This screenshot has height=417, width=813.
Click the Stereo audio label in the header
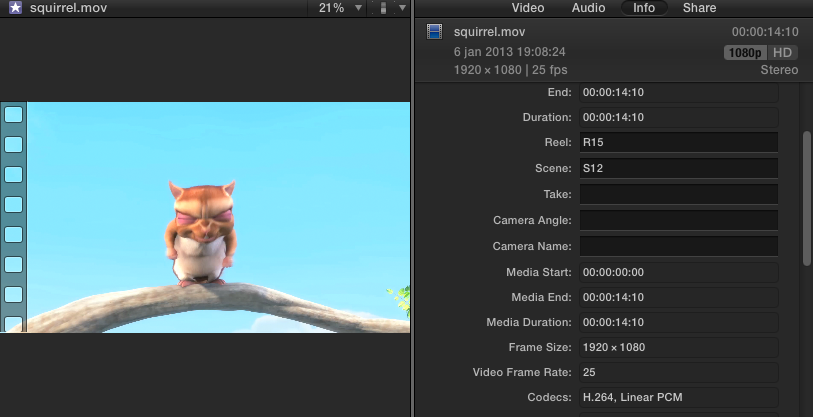click(779, 70)
